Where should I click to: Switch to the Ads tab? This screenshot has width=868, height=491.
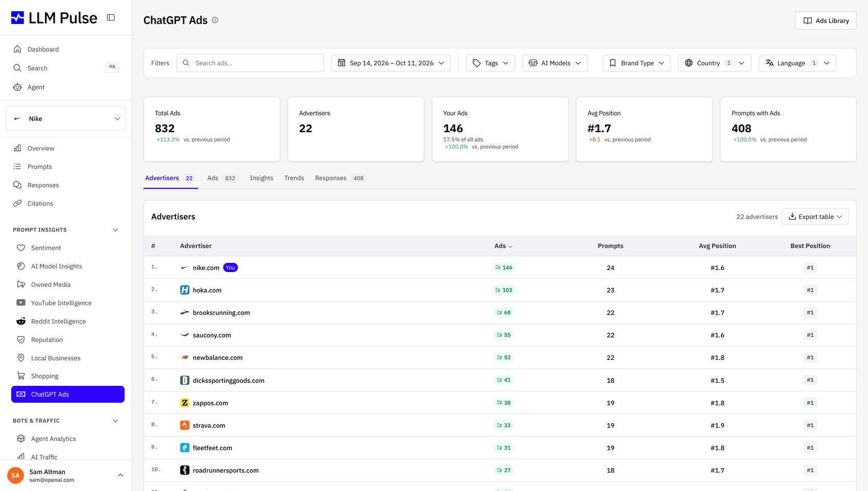tap(222, 178)
